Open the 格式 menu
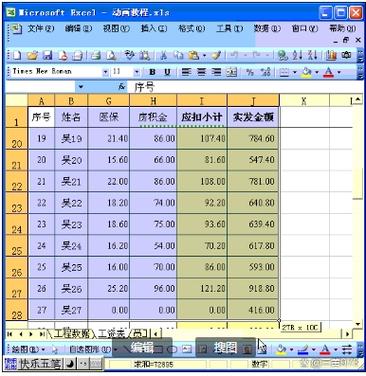The height and width of the screenshot is (376, 366). (192, 29)
